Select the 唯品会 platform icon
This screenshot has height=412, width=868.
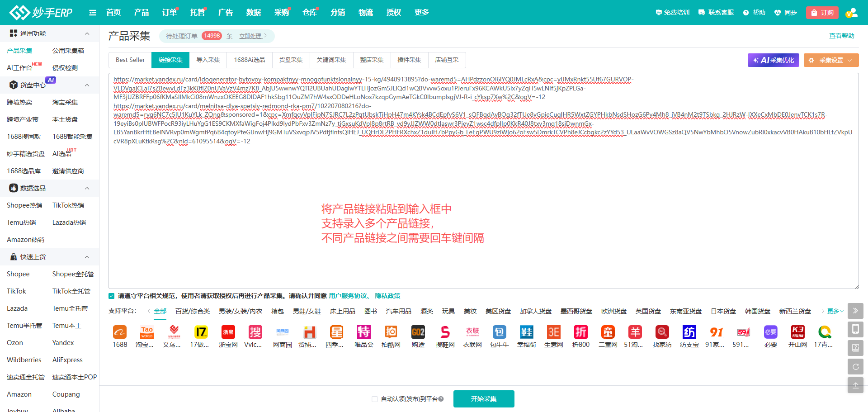click(x=363, y=332)
